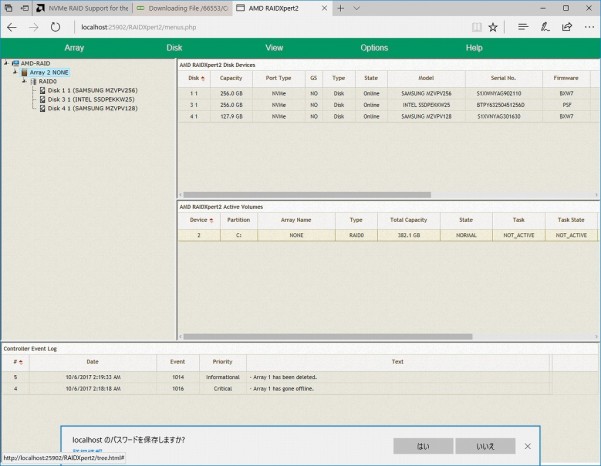Collapse the Array 2 NONE node

tap(15, 72)
